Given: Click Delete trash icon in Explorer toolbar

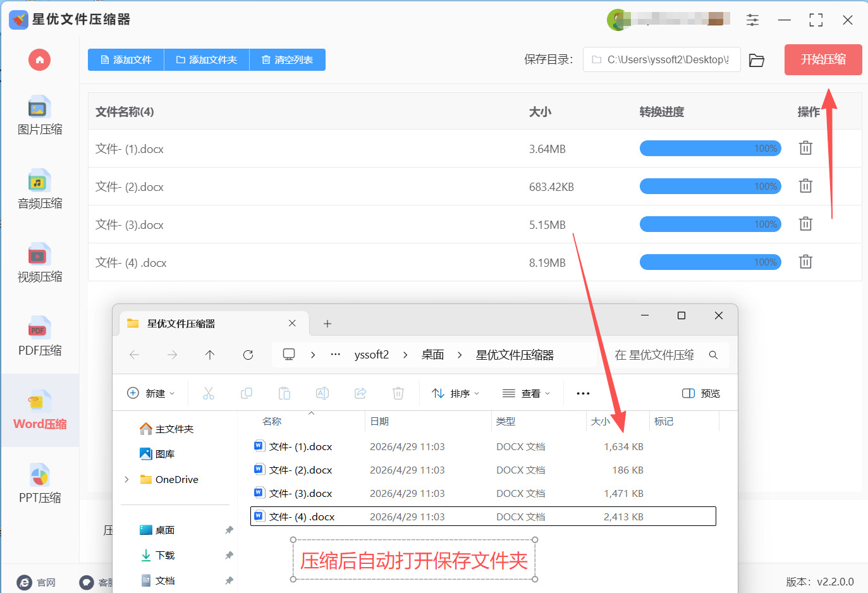Looking at the screenshot, I should point(398,393).
